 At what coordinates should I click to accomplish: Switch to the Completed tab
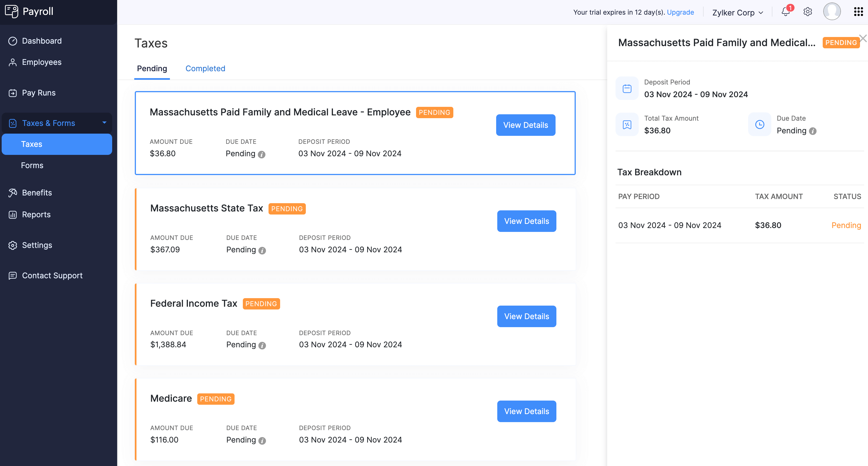tap(205, 68)
